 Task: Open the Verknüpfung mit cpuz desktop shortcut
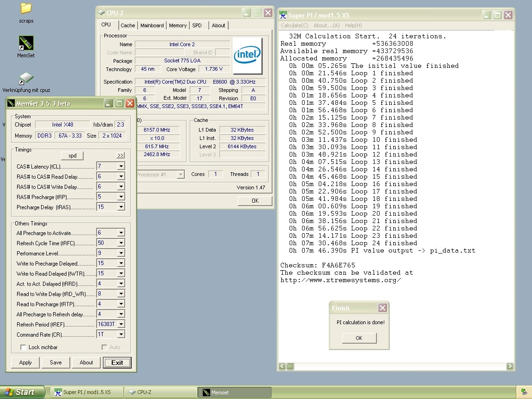[26, 79]
